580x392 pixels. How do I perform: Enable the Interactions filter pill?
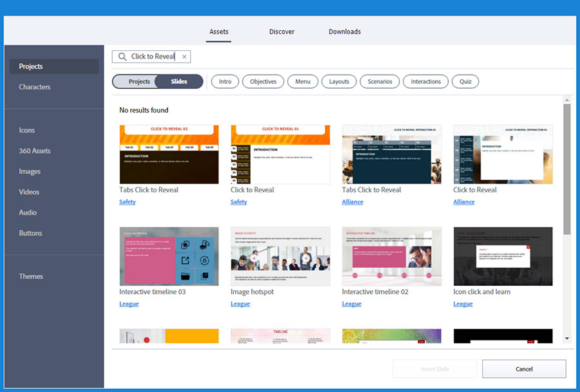(425, 82)
